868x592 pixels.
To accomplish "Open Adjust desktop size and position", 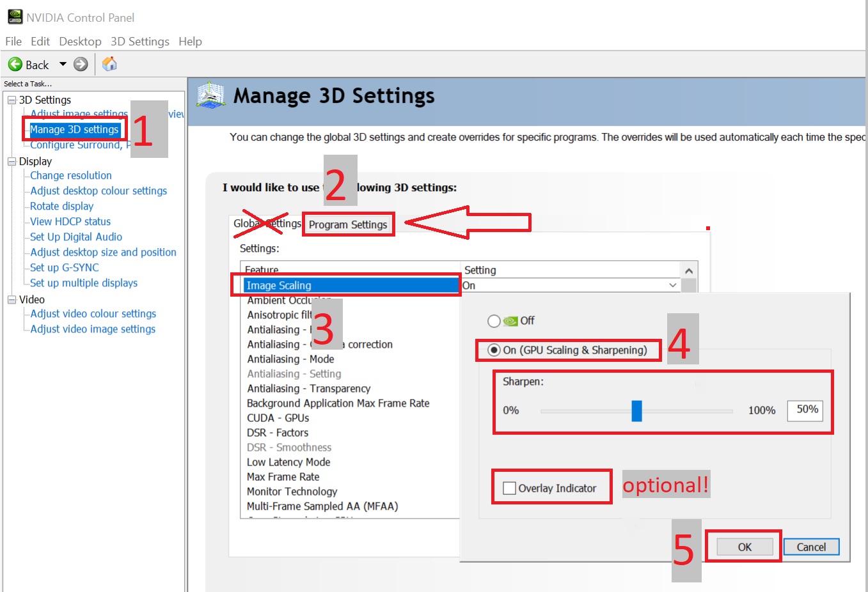I will 104,253.
